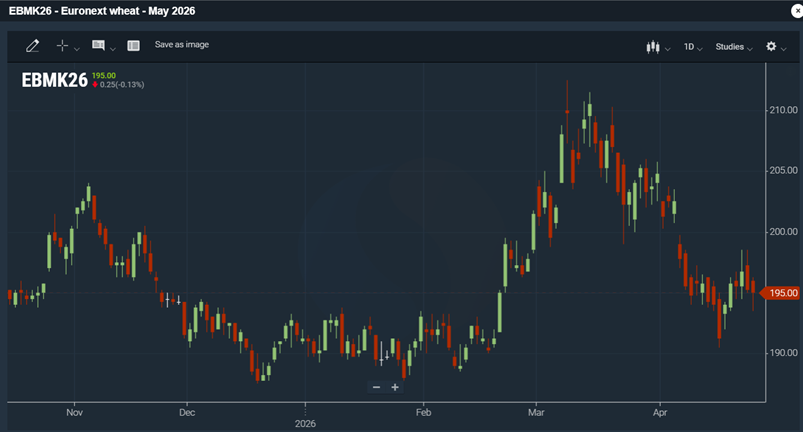This screenshot has height=432, width=803.
Task: Click the 0.25(-0.13%) change value
Action: pyautogui.click(x=122, y=84)
